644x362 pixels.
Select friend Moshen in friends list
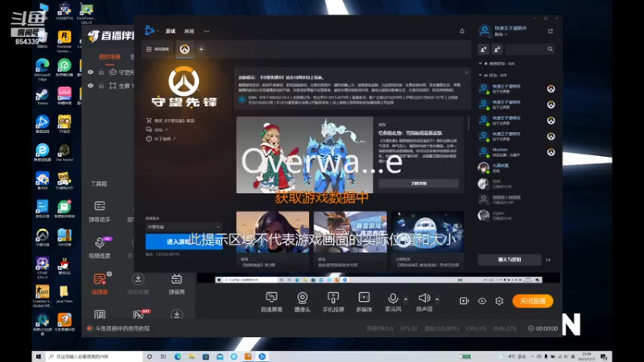pos(517,152)
